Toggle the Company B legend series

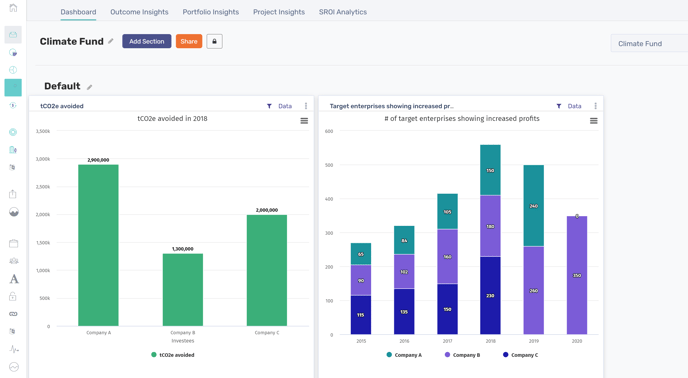click(462, 355)
